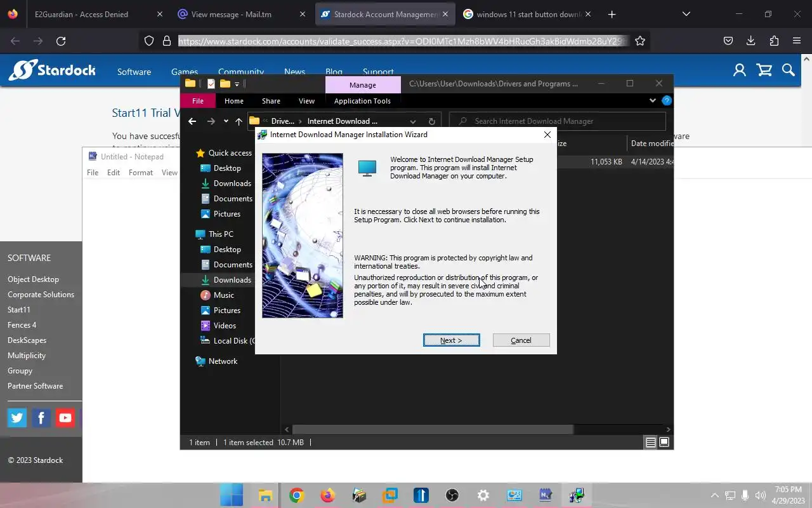Cancel the Internet Download Manager setup
Viewport: 812px width, 508px height.
coord(521,340)
